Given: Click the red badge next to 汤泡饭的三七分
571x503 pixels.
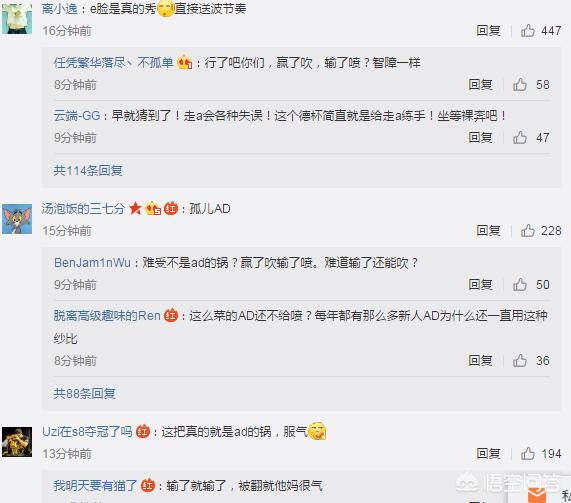Looking at the screenshot, I should 171,209.
